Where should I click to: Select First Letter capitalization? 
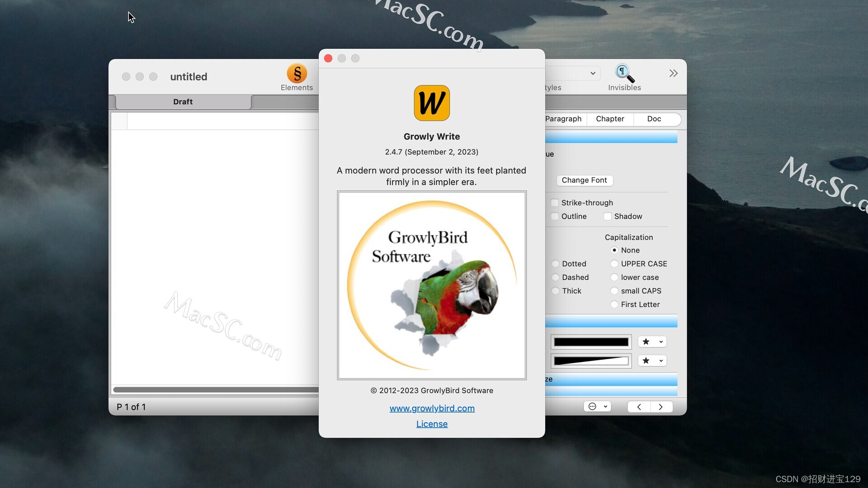coord(614,304)
